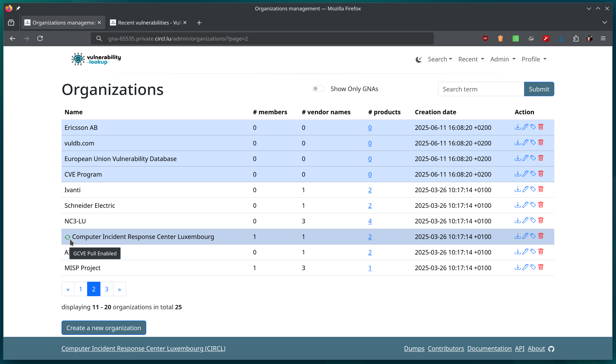Click Create a new organization button

click(104, 328)
